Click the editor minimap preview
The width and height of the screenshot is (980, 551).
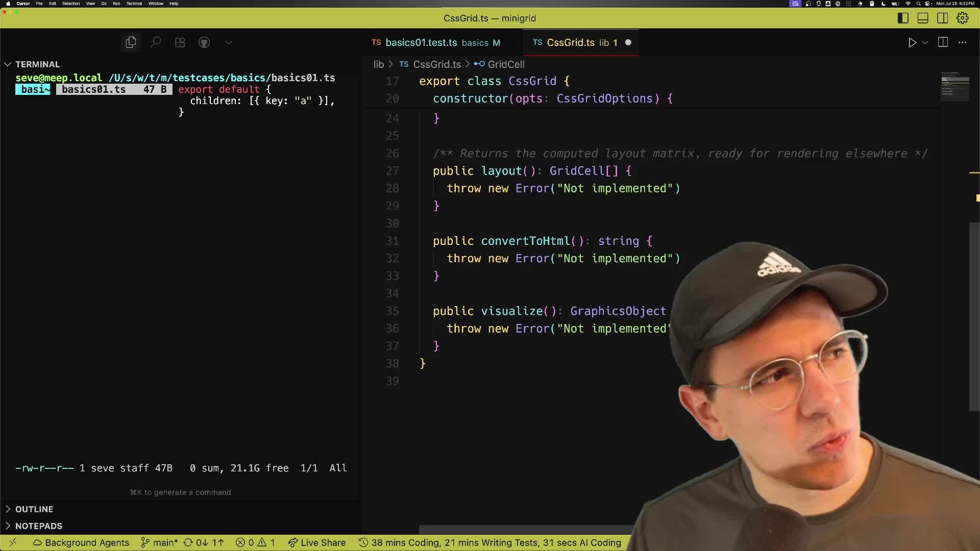955,87
